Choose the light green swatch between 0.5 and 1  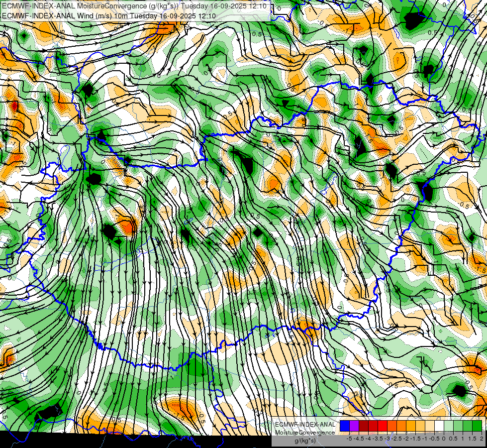point(458,426)
